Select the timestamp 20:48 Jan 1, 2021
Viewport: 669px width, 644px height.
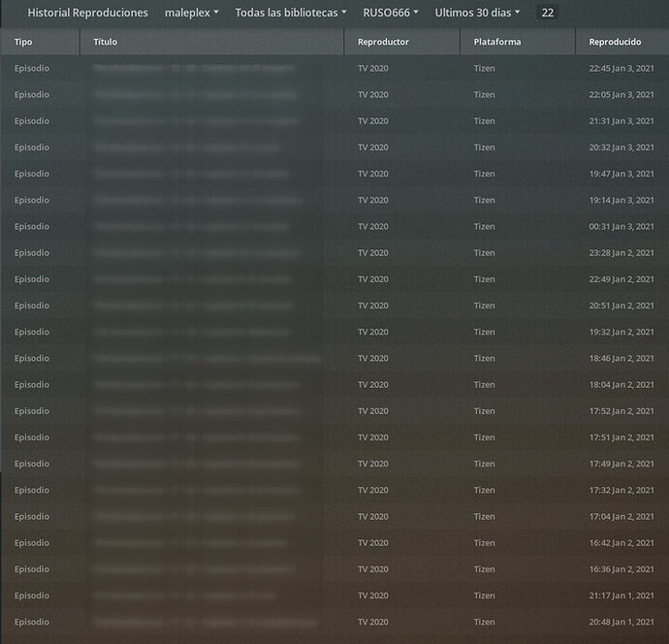pyautogui.click(x=621, y=623)
